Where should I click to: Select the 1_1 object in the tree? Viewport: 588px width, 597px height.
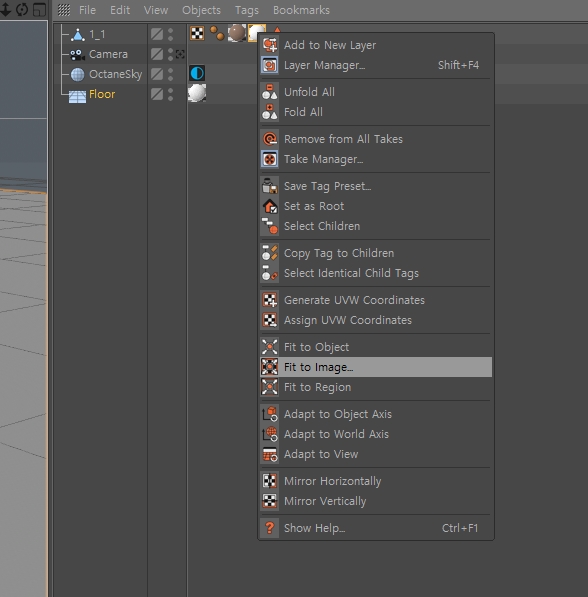tap(97, 35)
